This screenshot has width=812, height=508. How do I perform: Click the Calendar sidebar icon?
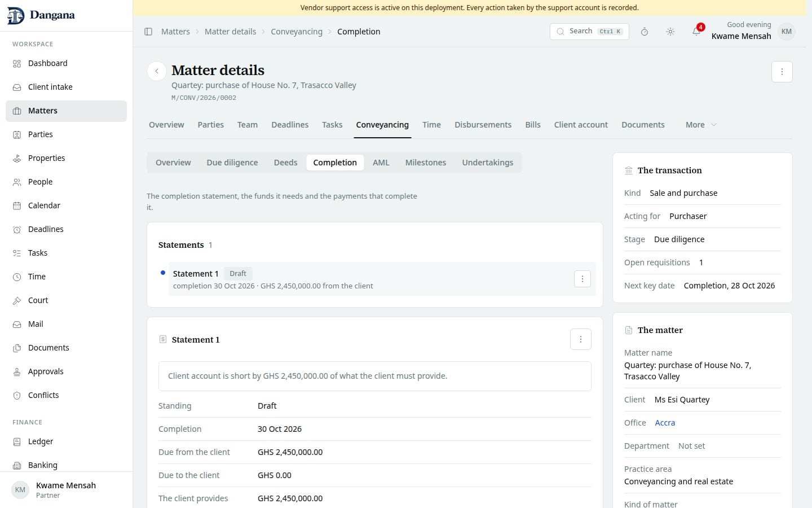click(17, 205)
